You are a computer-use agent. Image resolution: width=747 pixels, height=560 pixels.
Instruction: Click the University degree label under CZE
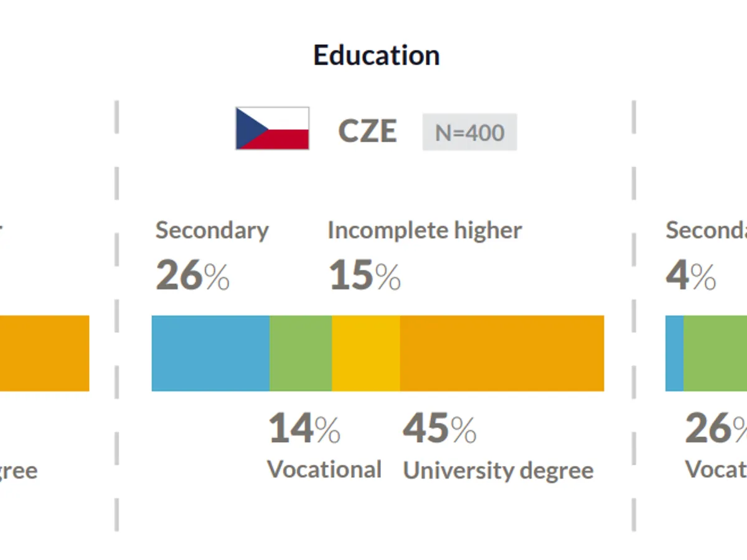(x=498, y=470)
